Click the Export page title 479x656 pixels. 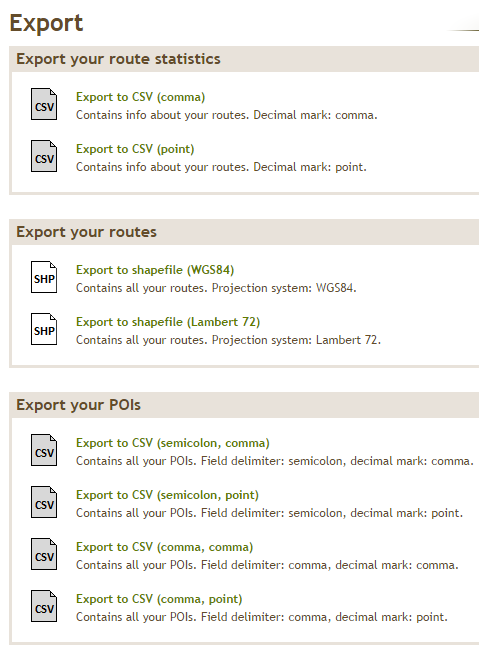(x=46, y=23)
